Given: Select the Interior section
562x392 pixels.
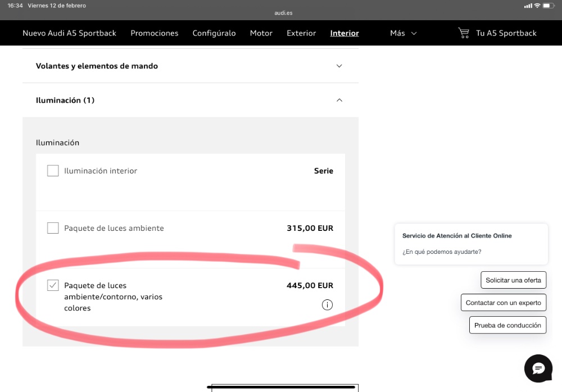Looking at the screenshot, I should [345, 33].
